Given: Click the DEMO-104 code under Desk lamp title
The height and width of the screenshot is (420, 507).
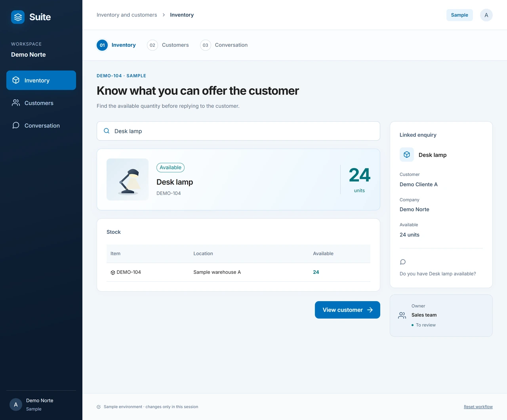Looking at the screenshot, I should click(169, 193).
